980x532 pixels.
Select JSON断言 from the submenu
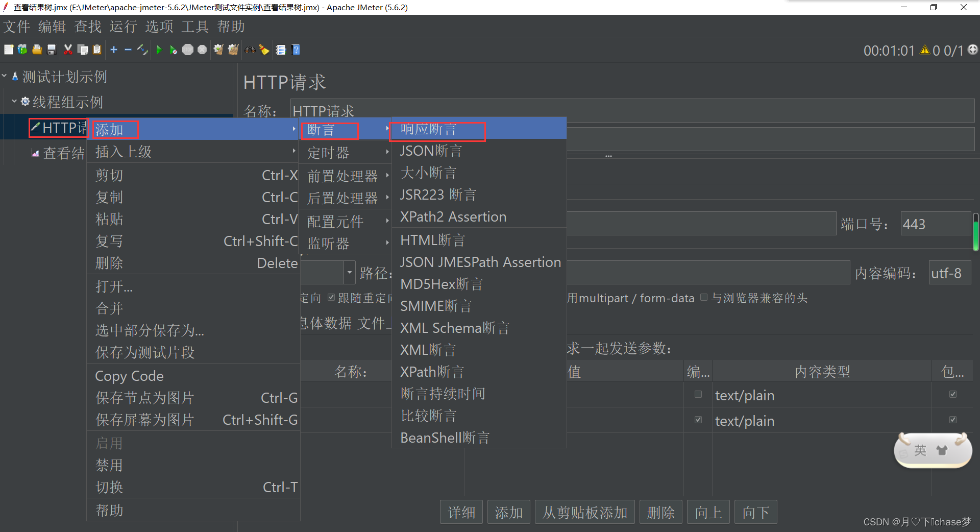click(x=479, y=151)
